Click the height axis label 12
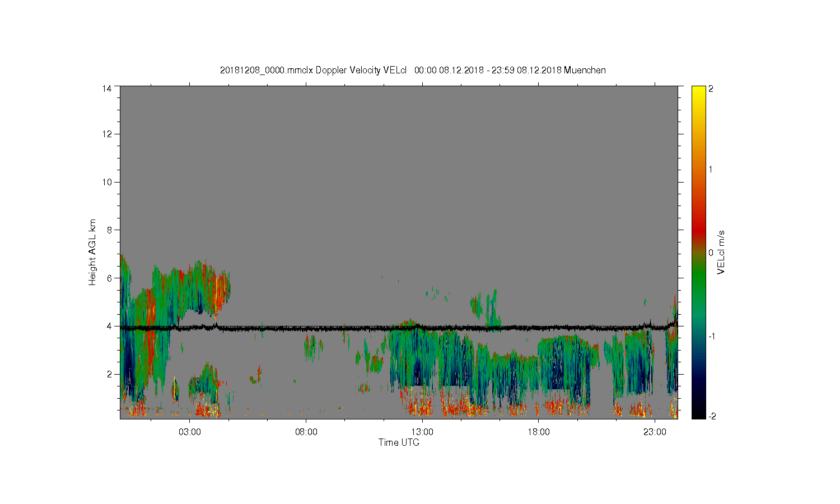Screen dimensions: 840x504 106,134
